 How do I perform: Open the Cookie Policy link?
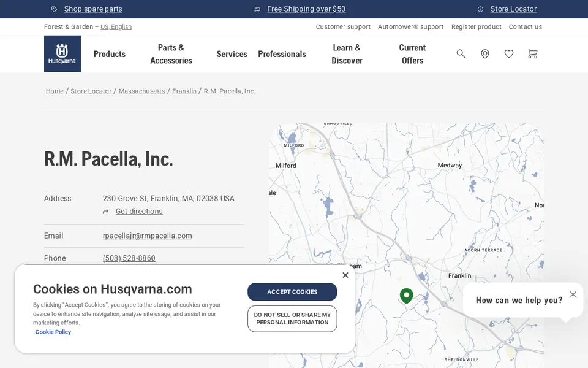(53, 332)
